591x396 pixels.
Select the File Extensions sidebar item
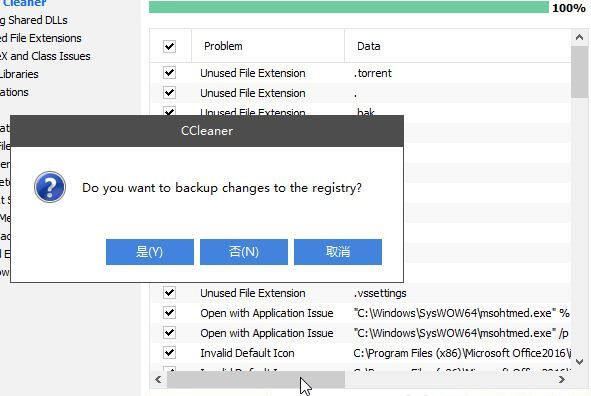tap(41, 38)
